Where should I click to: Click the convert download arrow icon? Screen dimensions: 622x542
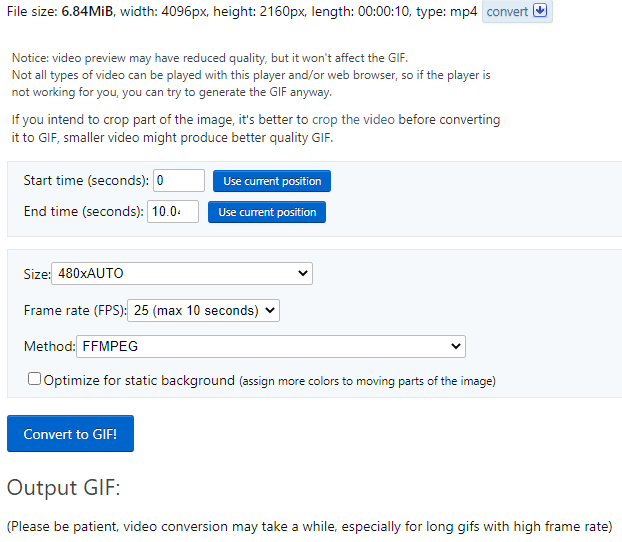tap(539, 10)
